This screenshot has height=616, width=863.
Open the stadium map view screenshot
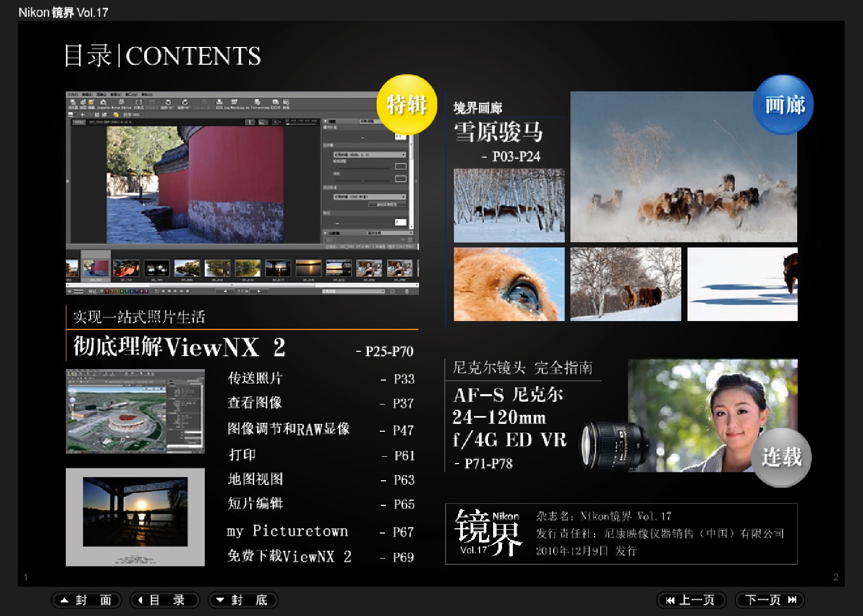pos(135,411)
